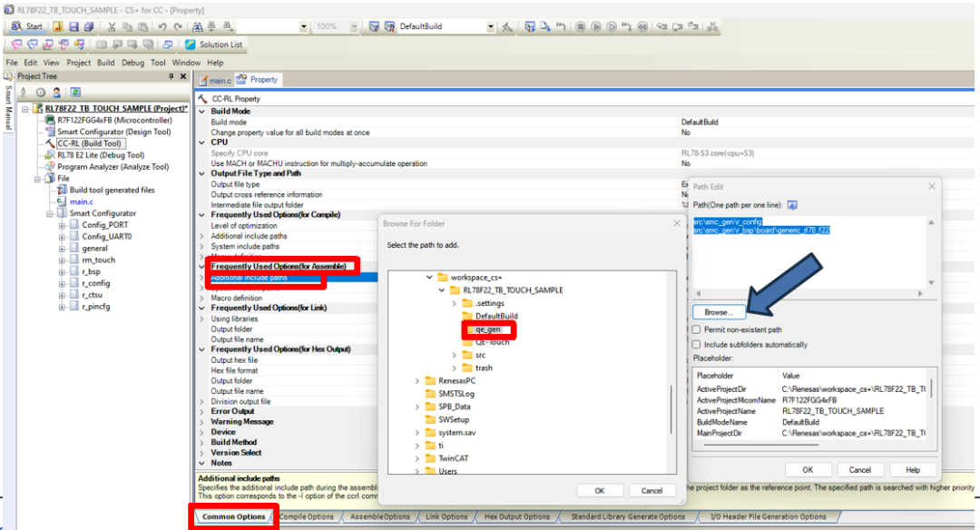Click the hammer icon right of DefaultBuild dropdown
The height and width of the screenshot is (530, 980).
point(507,26)
